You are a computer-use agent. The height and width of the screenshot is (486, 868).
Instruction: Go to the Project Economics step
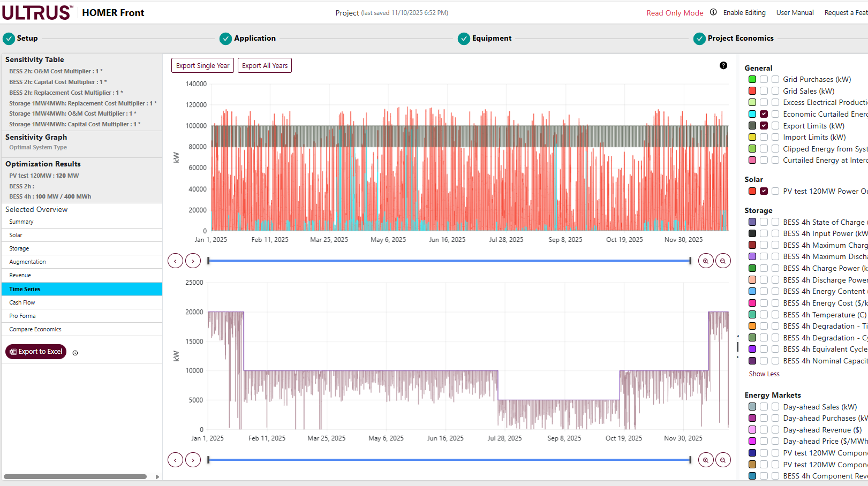tap(740, 39)
